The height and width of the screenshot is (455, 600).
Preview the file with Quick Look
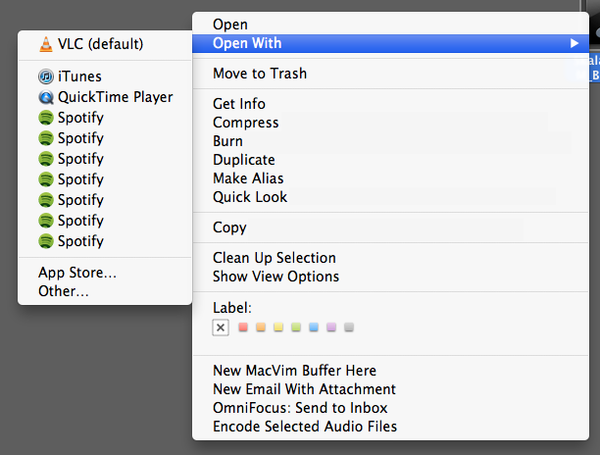[390, 197]
